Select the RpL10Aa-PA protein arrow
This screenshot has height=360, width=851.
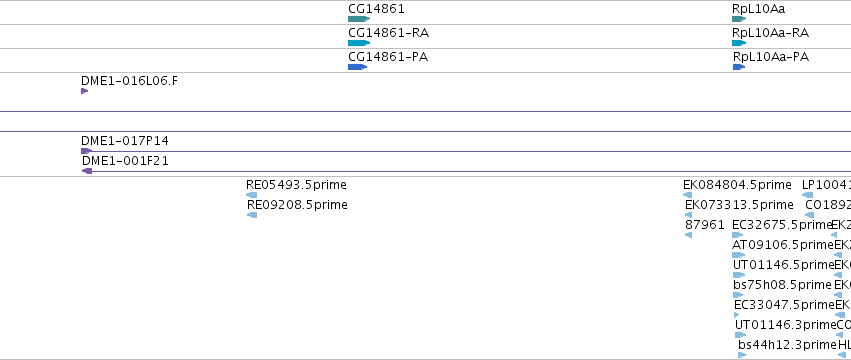739,67
